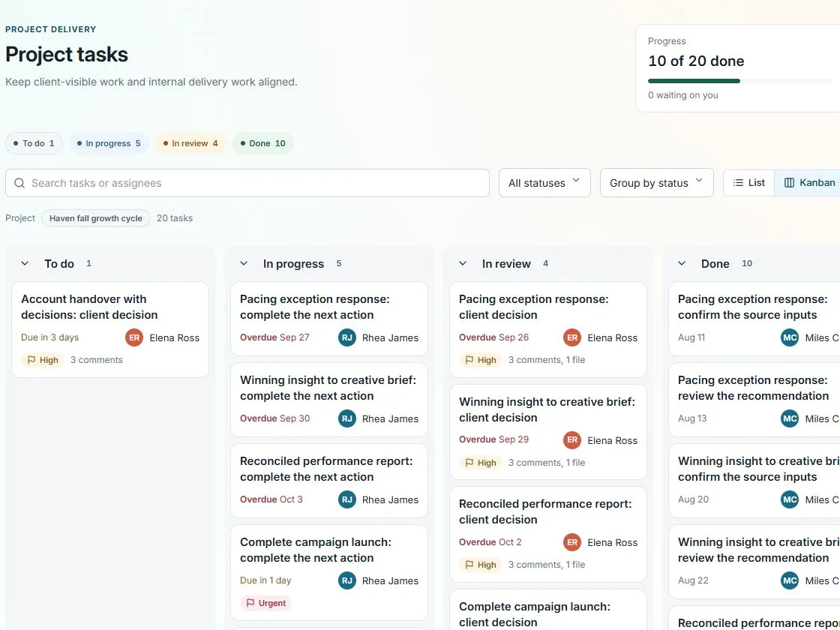Open In progress Pacing exception response card
The image size is (840, 630).
point(329,318)
